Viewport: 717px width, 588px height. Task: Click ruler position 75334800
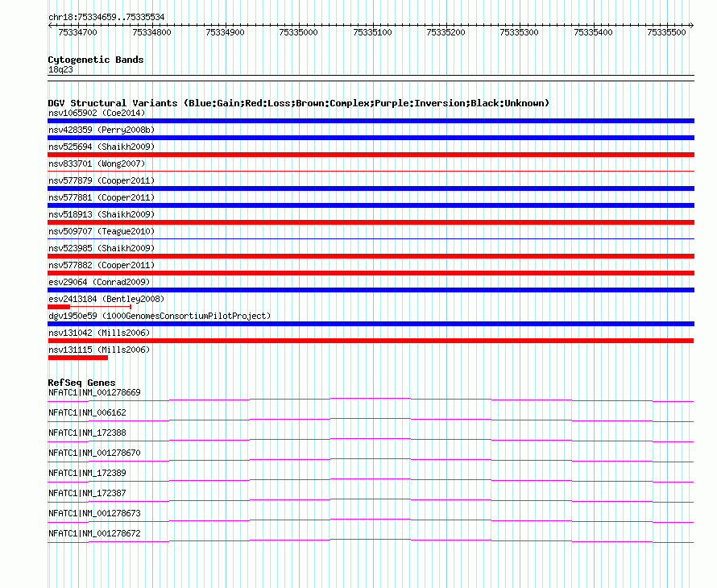coord(151,32)
